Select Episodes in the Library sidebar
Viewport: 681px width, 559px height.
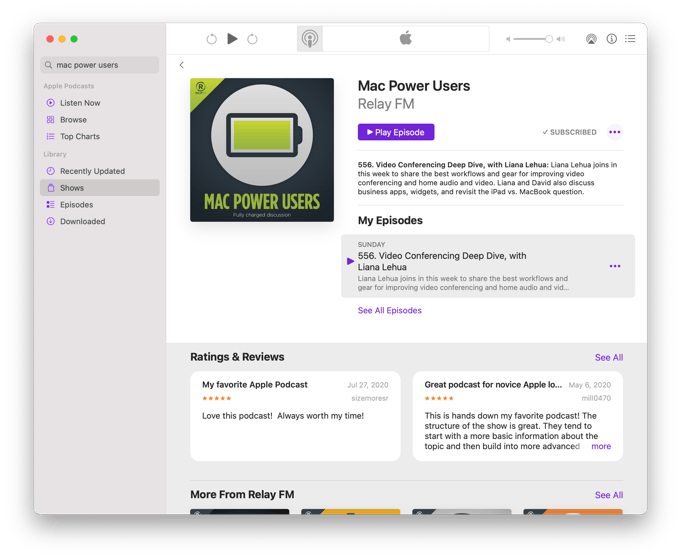[x=99, y=205]
